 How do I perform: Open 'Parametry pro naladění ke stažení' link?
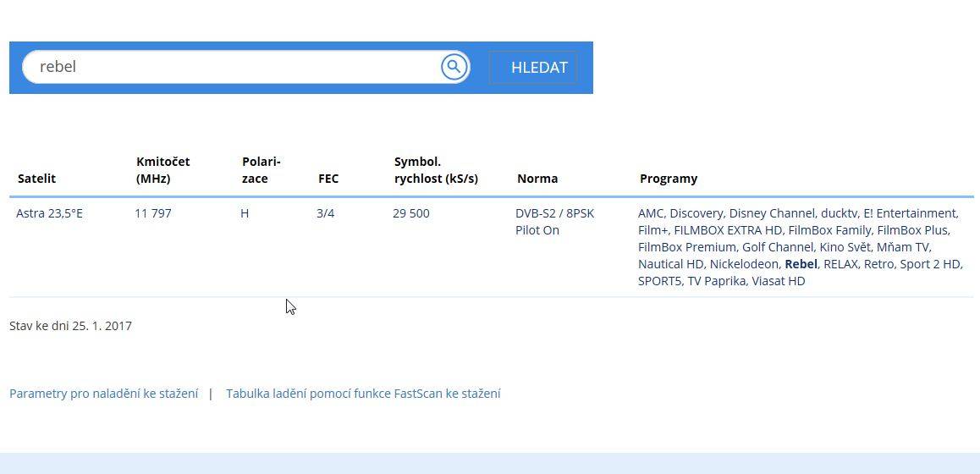(x=104, y=394)
